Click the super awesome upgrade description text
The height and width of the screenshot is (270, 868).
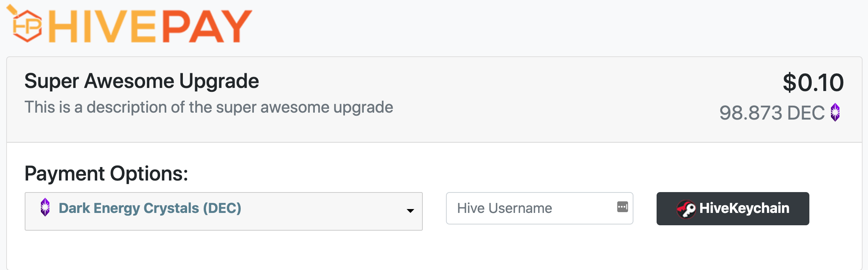tap(209, 107)
